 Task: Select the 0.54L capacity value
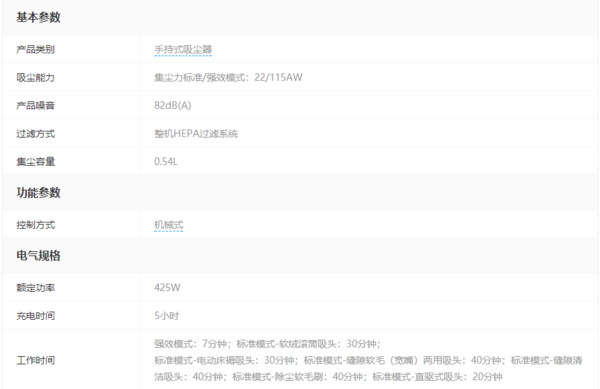click(x=166, y=161)
